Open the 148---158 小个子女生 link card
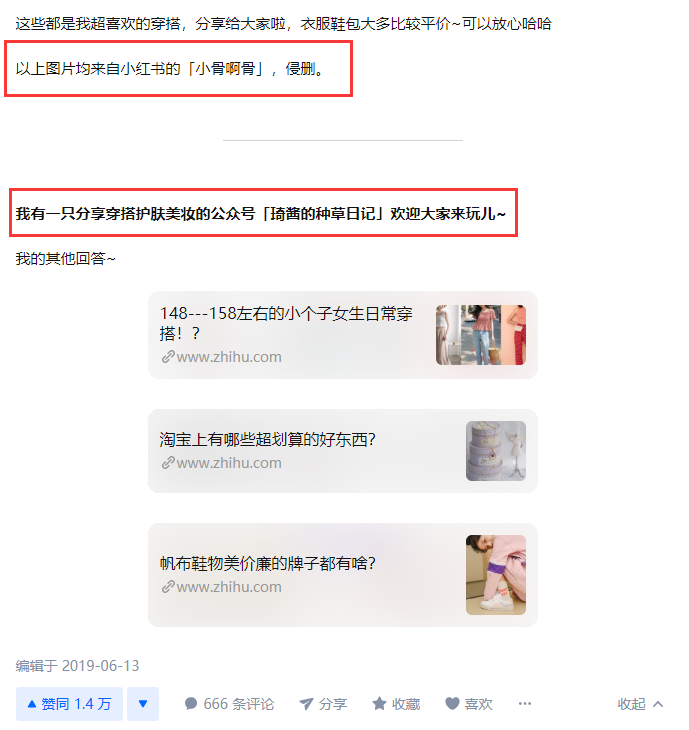Viewport: 689px width, 730px height. tap(343, 335)
